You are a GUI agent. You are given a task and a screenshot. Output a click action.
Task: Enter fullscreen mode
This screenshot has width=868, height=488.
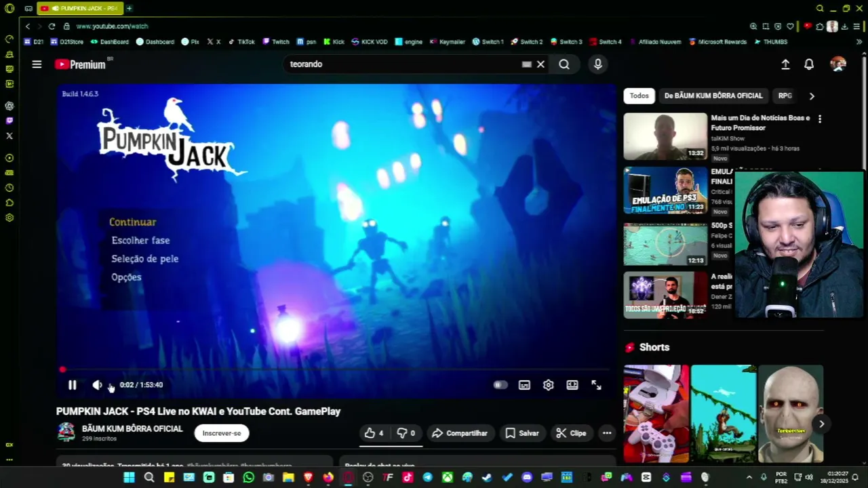point(596,385)
